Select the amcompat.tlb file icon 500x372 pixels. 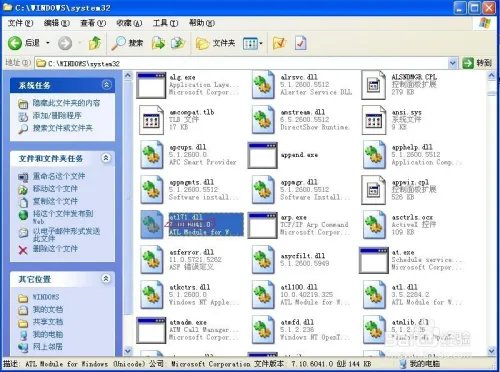pos(151,120)
